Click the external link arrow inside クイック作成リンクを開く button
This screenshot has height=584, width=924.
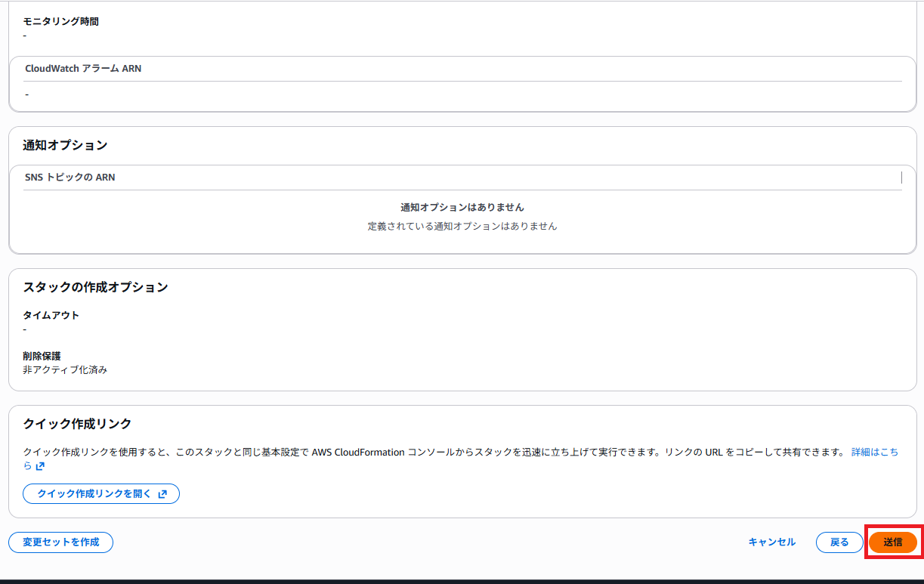162,493
